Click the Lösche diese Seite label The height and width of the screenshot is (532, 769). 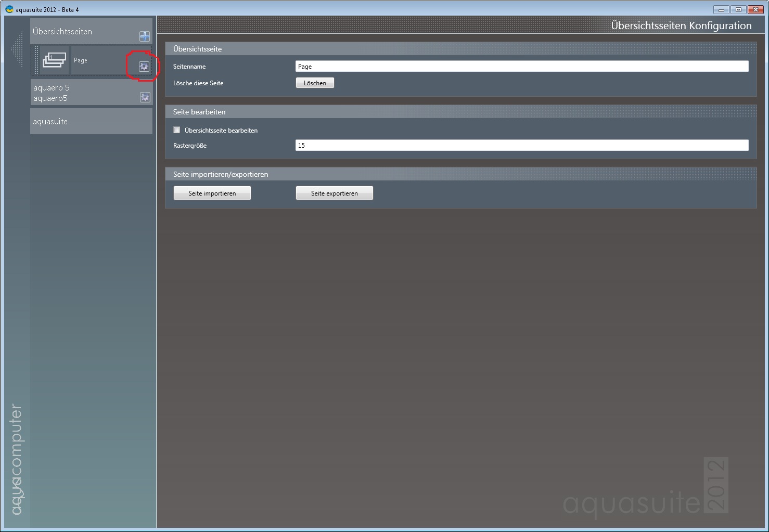(198, 83)
